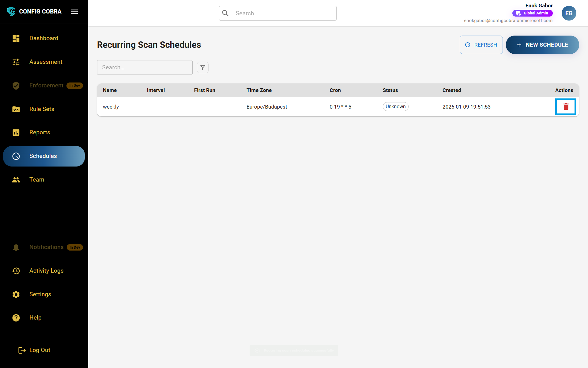Switch to the Schedules section
Viewport: 588px width, 368px height.
(x=43, y=156)
